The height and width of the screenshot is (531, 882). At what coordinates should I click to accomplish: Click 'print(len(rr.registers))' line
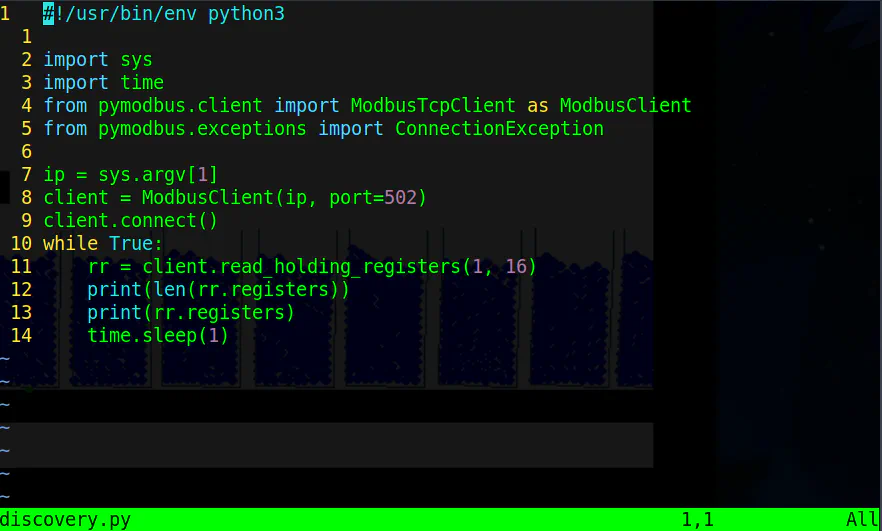click(218, 290)
